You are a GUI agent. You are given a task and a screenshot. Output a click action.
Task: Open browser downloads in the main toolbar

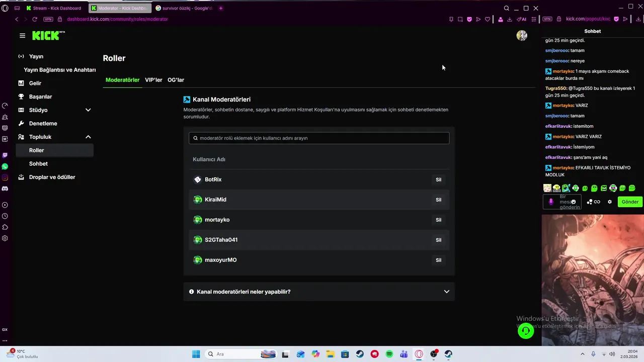pos(509,19)
